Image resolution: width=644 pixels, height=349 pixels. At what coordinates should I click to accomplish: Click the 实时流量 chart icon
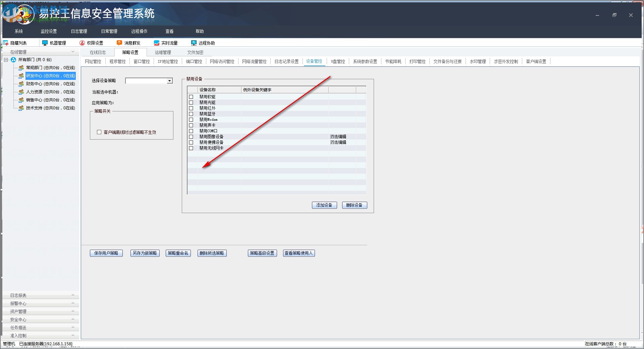pos(157,43)
